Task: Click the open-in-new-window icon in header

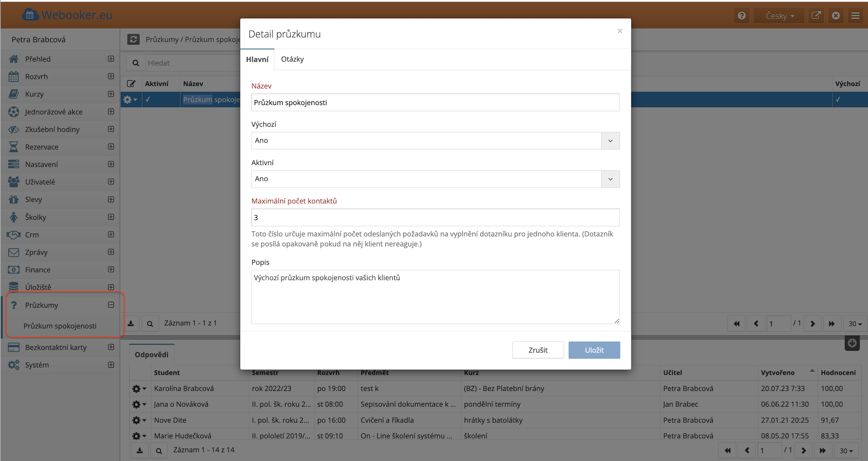Action: [816, 16]
